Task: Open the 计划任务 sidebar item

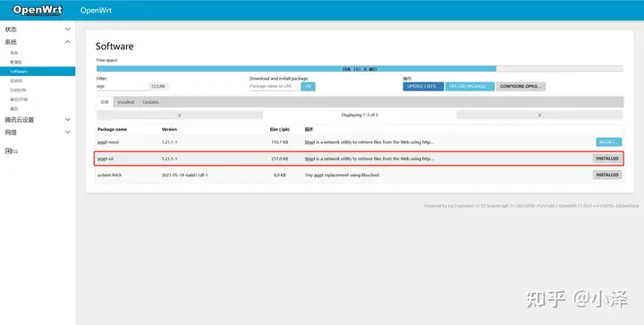Action: point(18,90)
